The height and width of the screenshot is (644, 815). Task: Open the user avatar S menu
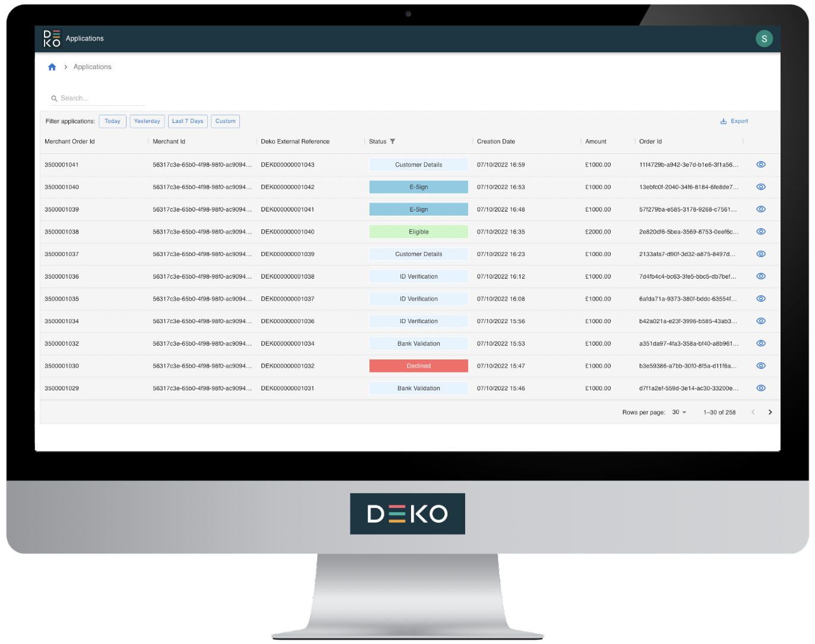coord(764,39)
